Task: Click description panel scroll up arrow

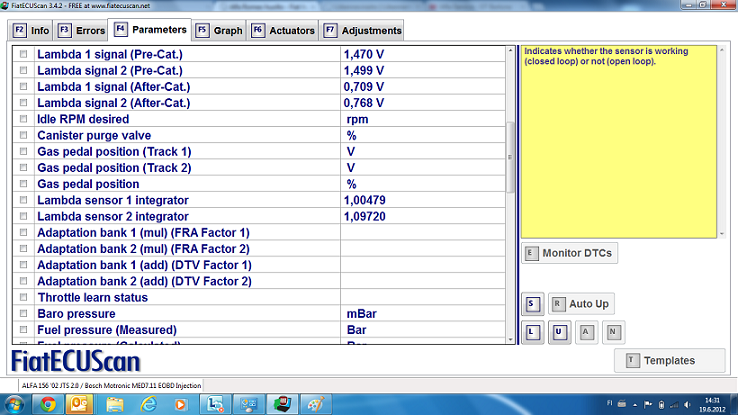Action: click(722, 50)
